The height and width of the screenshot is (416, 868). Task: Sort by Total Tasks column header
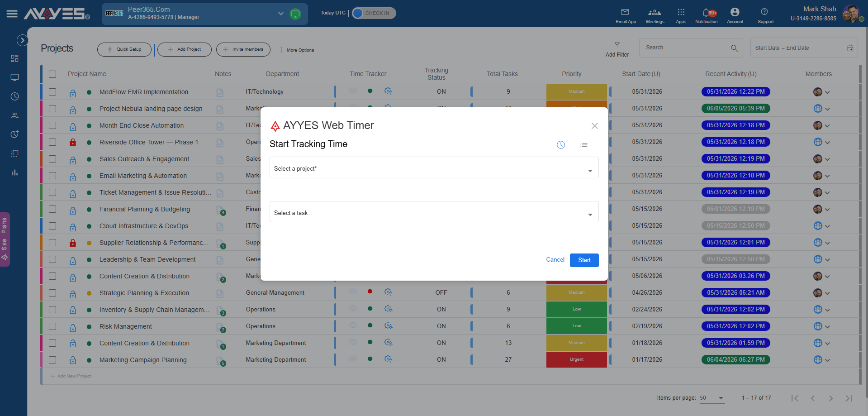pos(502,74)
